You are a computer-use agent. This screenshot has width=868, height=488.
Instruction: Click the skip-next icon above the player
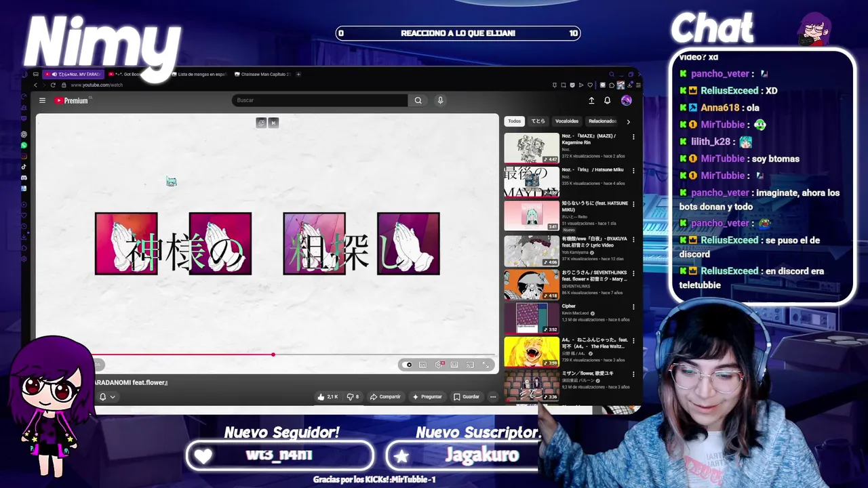(x=273, y=123)
